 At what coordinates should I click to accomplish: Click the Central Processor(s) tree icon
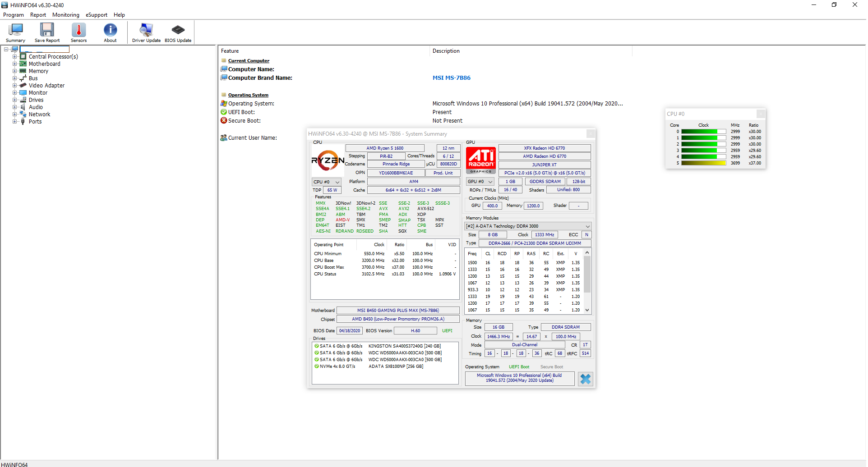click(23, 57)
